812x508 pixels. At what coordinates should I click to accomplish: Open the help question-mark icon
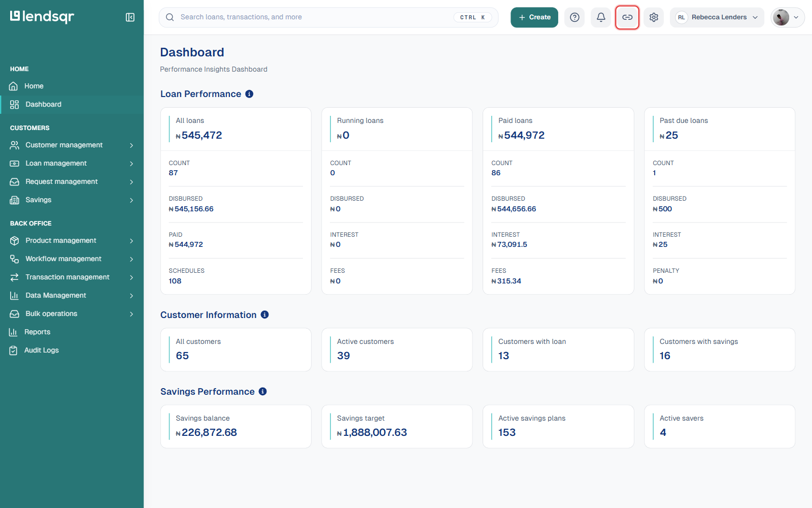click(x=574, y=17)
